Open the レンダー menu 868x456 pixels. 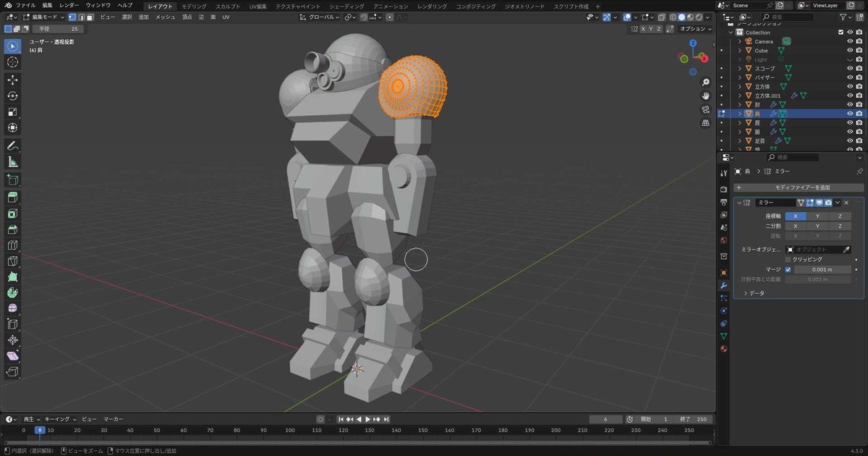pyautogui.click(x=69, y=5)
